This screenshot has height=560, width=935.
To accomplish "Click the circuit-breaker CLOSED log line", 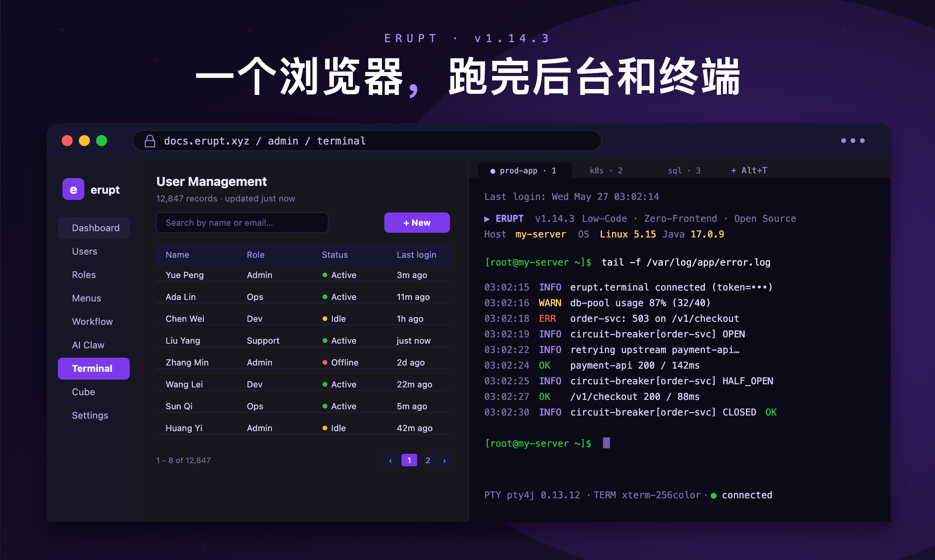I will [x=631, y=412].
